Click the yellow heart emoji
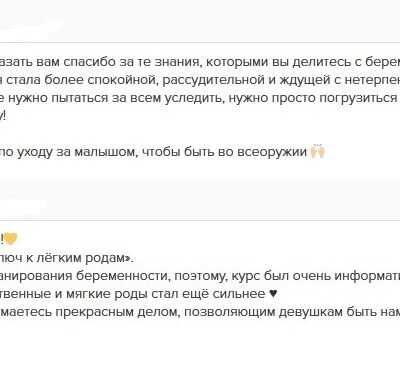 coord(11,239)
